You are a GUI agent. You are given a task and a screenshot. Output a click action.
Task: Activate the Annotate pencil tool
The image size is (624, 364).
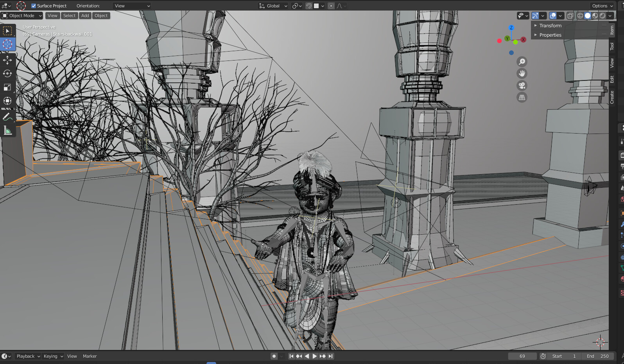pos(7,117)
